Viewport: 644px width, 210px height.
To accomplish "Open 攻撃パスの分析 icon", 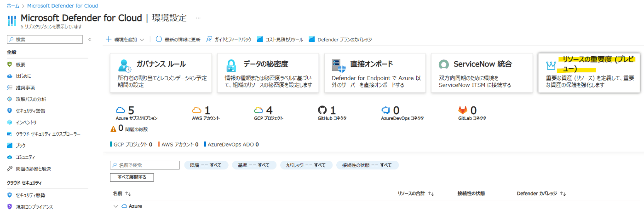I will coord(10,99).
